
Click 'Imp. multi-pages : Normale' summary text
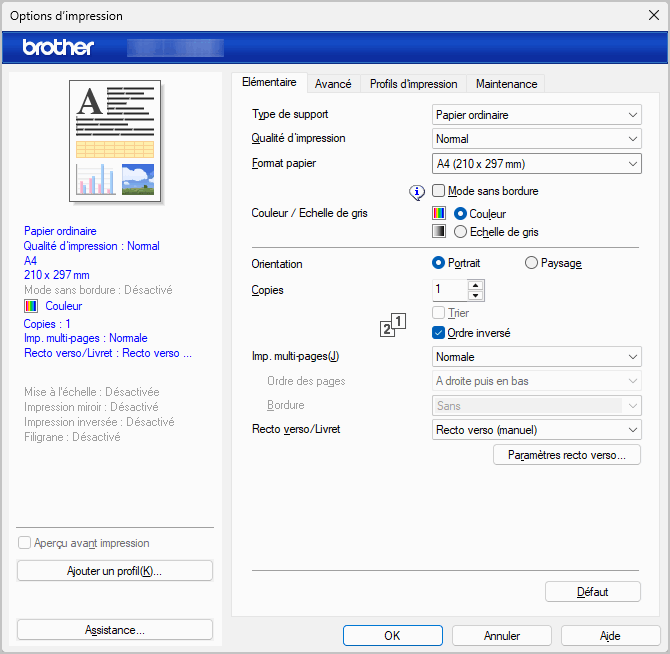click(x=85, y=338)
